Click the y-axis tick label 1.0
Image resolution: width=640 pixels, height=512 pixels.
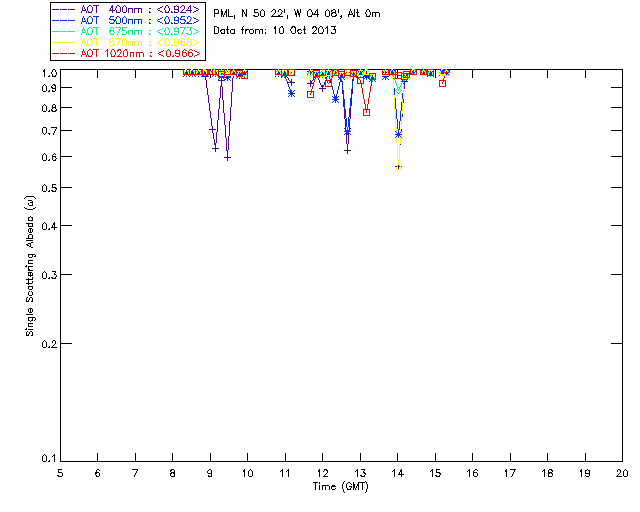point(49,73)
